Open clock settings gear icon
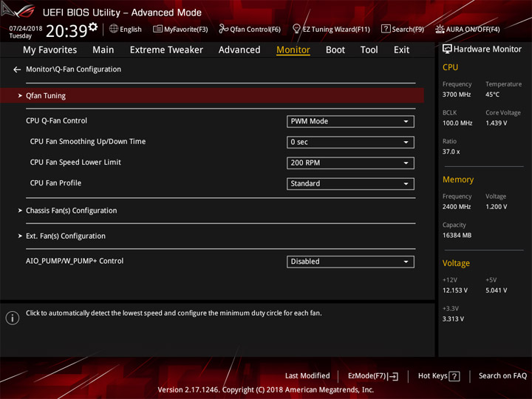Viewport: 532px width, 399px height. click(x=93, y=27)
